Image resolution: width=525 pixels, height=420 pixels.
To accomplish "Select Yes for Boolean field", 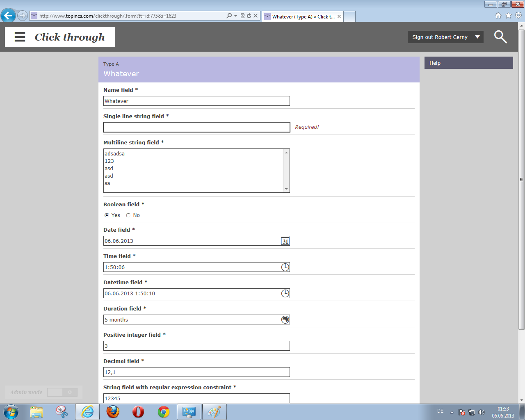I will (107, 215).
